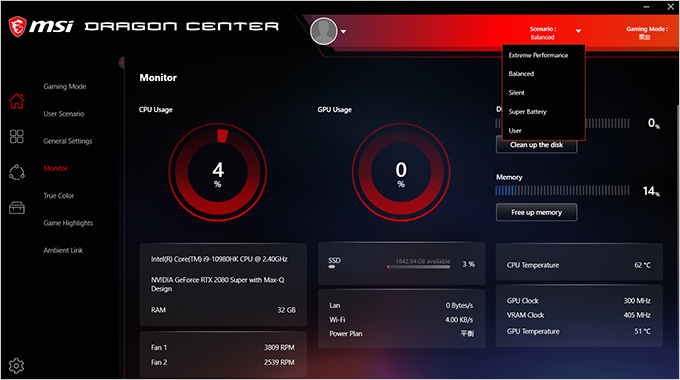Choose Silent scenario
This screenshot has height=380, width=680.
pyautogui.click(x=517, y=93)
